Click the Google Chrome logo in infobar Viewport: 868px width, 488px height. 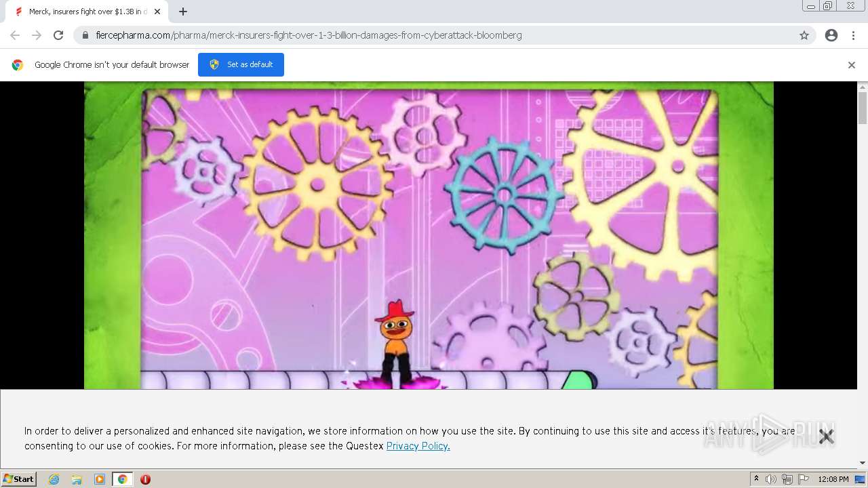18,65
